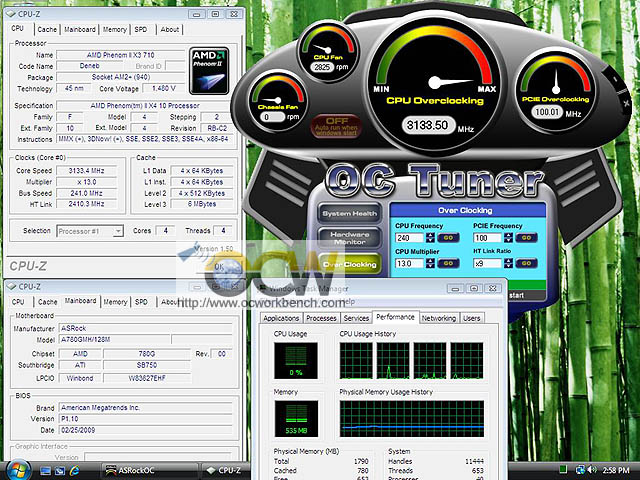The width and height of the screenshot is (640, 480).
Task: Increase CPU Frequency with the up arrow
Action: 430,235
